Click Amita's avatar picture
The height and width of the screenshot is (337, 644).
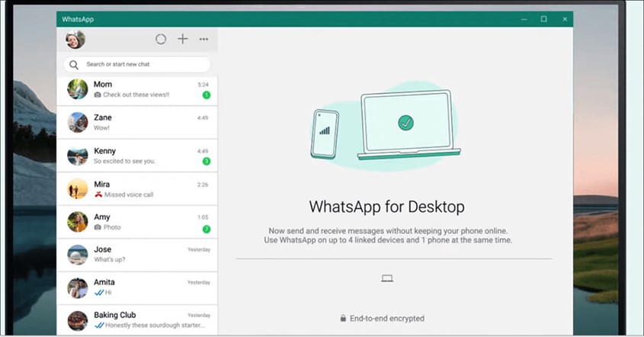point(78,287)
